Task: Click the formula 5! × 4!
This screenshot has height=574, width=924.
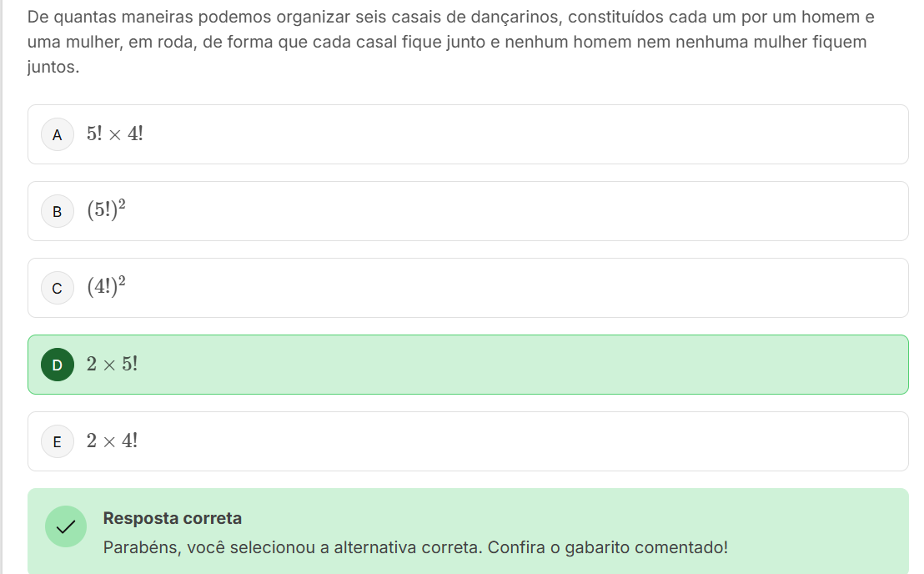Action: pos(114,133)
